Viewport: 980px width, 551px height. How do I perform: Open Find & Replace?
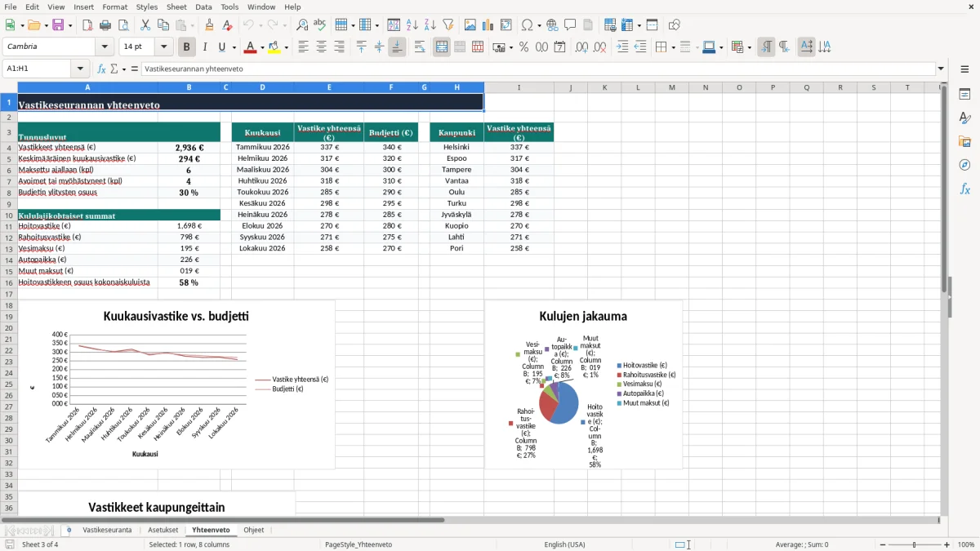(302, 25)
